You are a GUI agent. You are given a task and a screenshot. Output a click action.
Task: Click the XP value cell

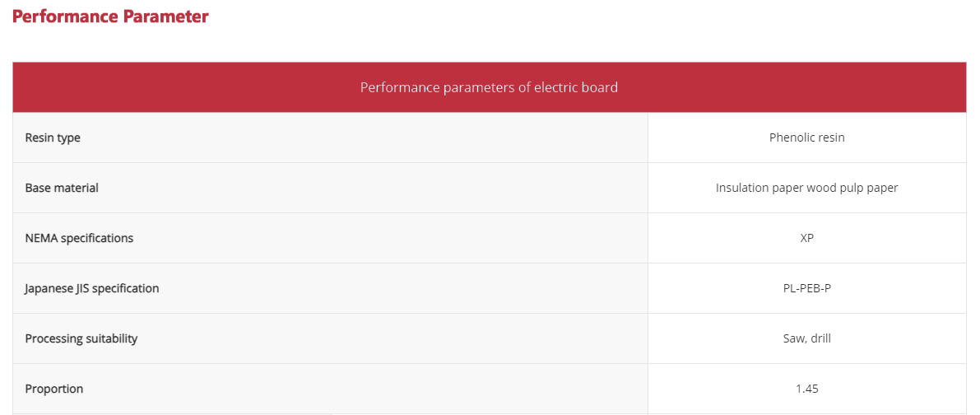pyautogui.click(x=806, y=238)
